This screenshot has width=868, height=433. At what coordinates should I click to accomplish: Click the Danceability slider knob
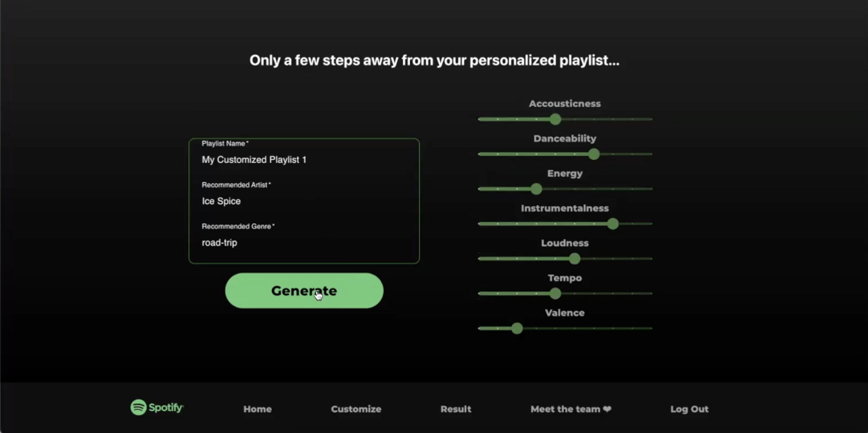pos(594,154)
